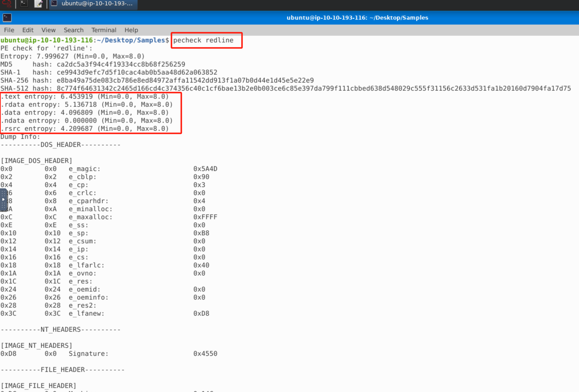
Task: Click the e_minalloc field name
Action: click(90, 209)
